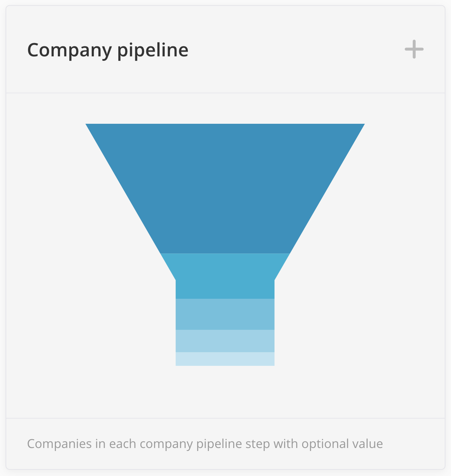The width and height of the screenshot is (451, 476).
Task: Click the pipeline description footer text
Action: tap(205, 444)
